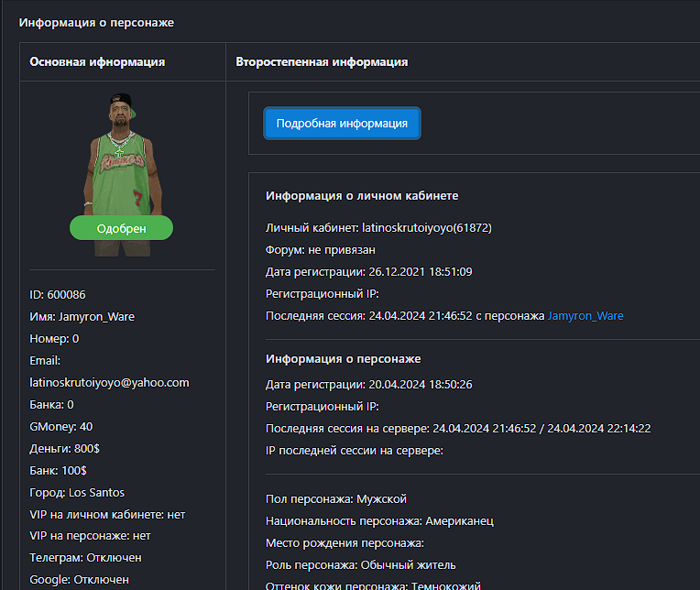Viewport: 700px width, 590px height.
Task: Click the Форум: не привязан line
Action: tap(321, 249)
